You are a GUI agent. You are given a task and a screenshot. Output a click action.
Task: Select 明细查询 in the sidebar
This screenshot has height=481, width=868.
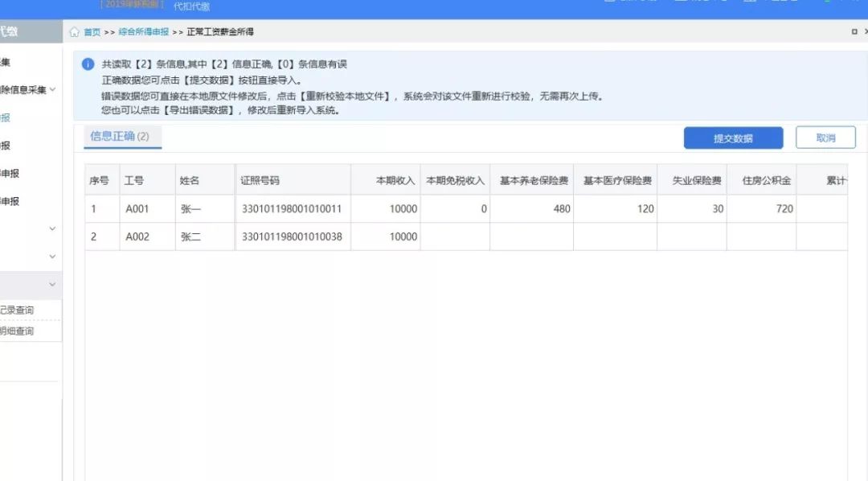point(18,330)
